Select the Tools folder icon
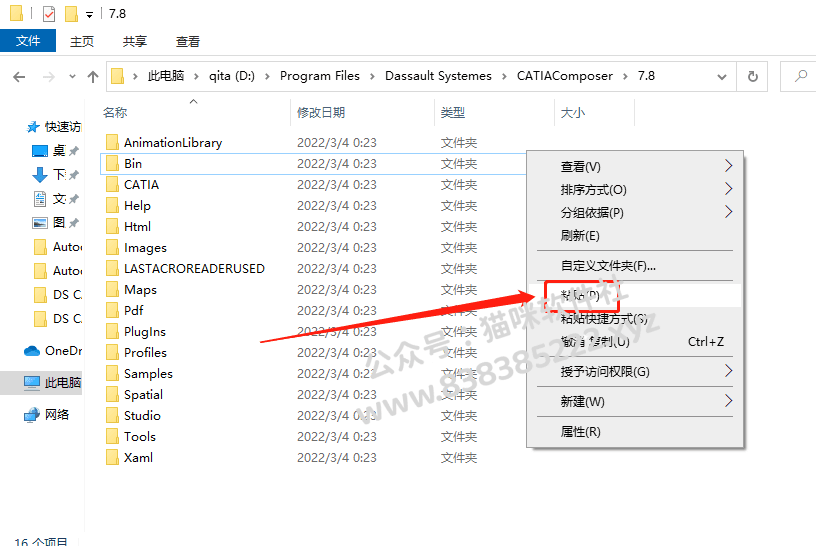 112,436
